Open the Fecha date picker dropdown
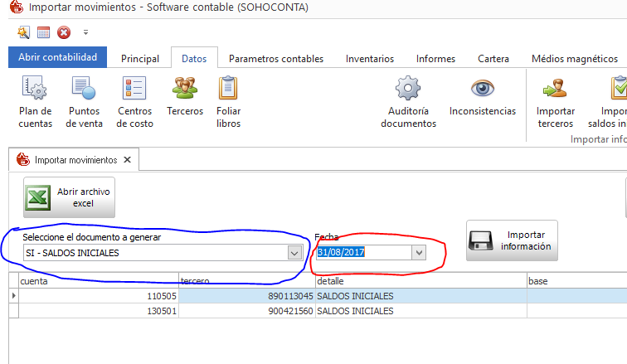Viewport: 627px width, 364px height. [419, 253]
